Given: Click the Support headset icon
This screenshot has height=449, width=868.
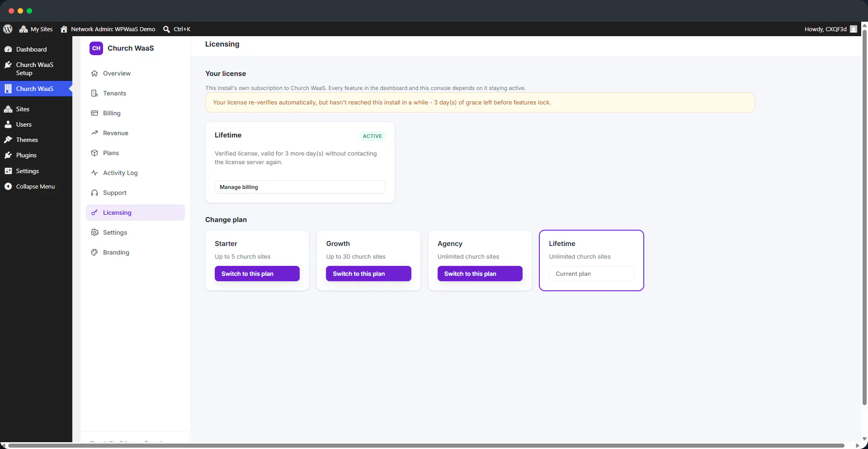Looking at the screenshot, I should [x=94, y=193].
